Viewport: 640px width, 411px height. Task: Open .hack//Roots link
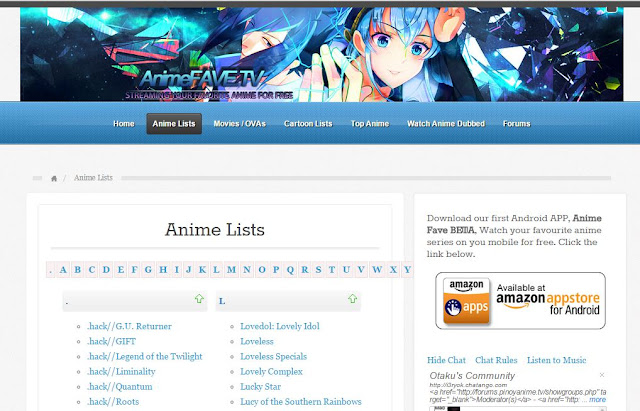(113, 402)
